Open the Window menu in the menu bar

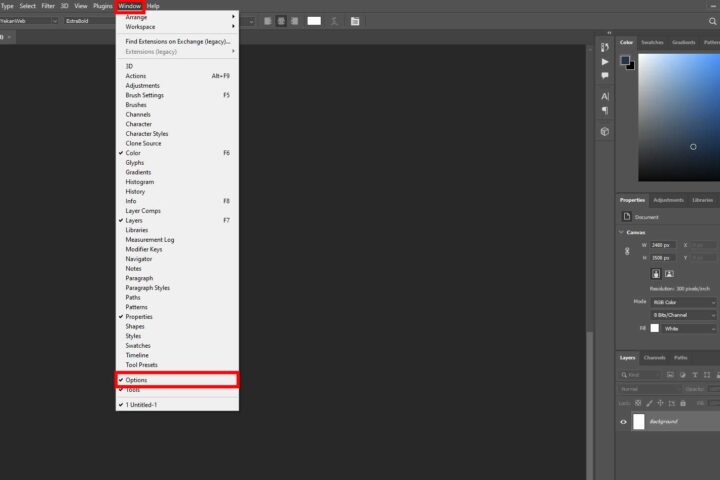pos(130,6)
